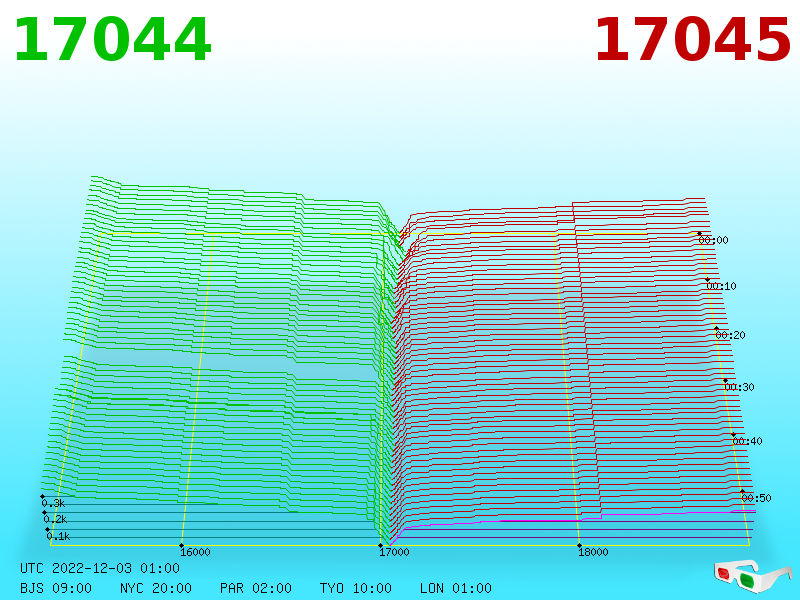Click the NYC 20:00 time label
The image size is (800, 600).
click(156, 588)
